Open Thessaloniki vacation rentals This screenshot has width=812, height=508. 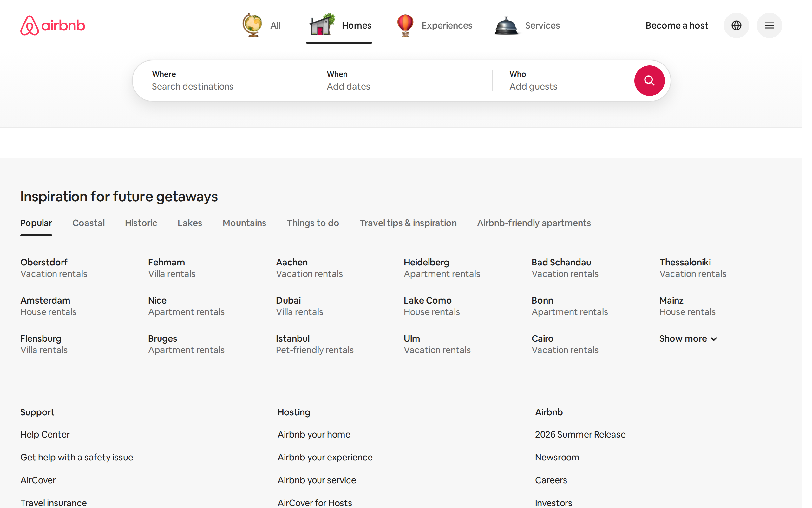click(692, 268)
